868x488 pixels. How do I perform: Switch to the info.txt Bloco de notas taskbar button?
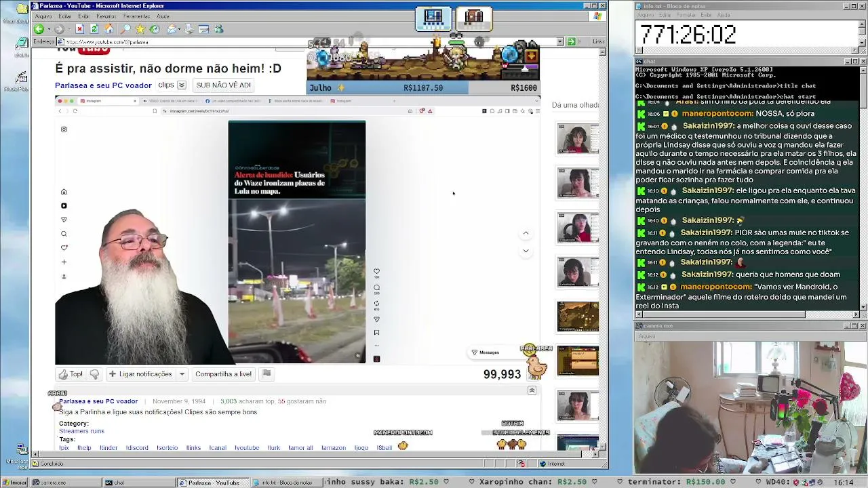click(x=285, y=483)
